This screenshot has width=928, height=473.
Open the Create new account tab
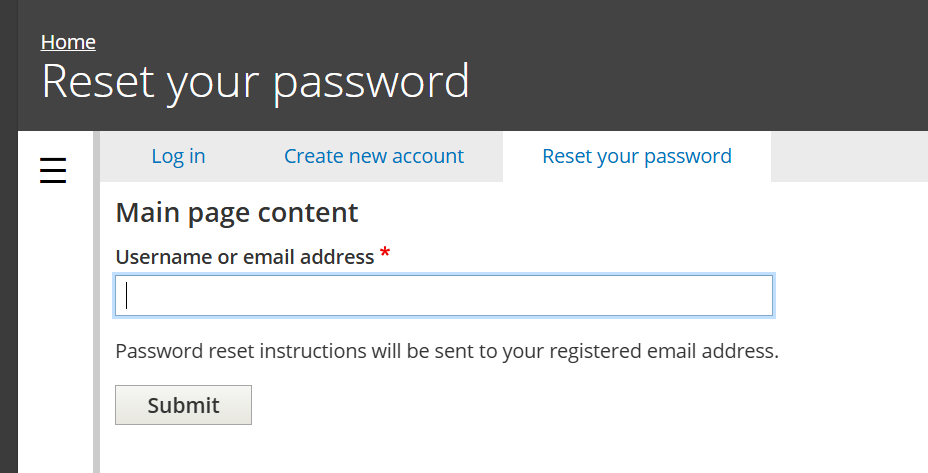(373, 156)
